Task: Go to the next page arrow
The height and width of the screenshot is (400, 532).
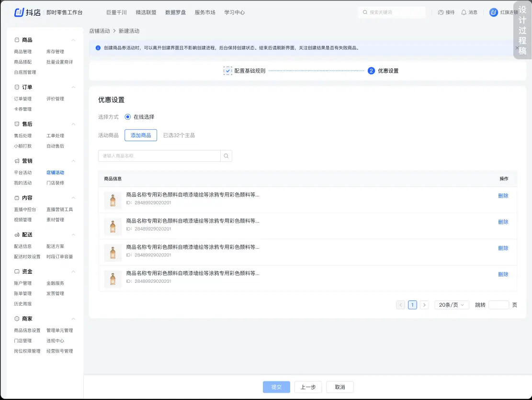Action: click(x=424, y=305)
